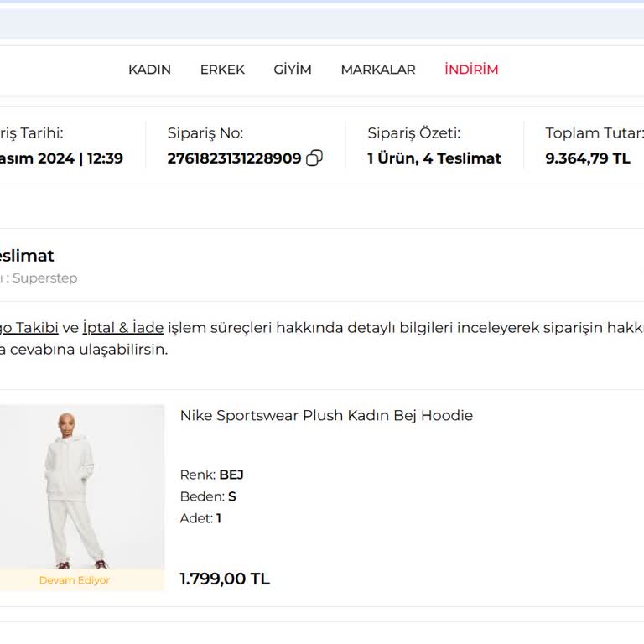Click the 1.799,00 TL product price
The image size is (644, 644).
click(225, 579)
